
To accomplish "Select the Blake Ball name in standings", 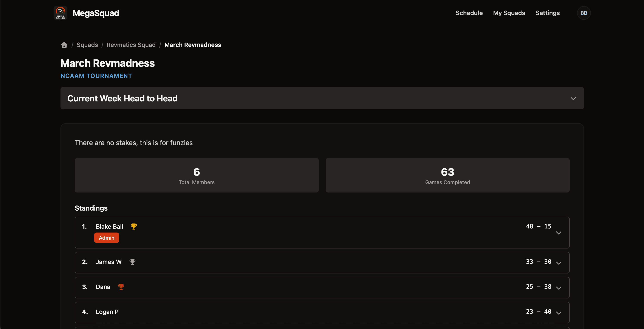I will 110,227.
